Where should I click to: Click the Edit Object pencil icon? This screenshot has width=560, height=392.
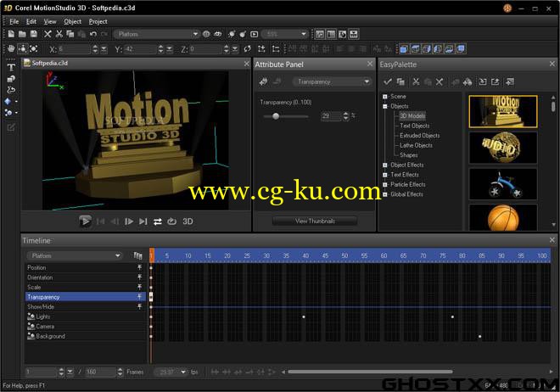click(11, 127)
